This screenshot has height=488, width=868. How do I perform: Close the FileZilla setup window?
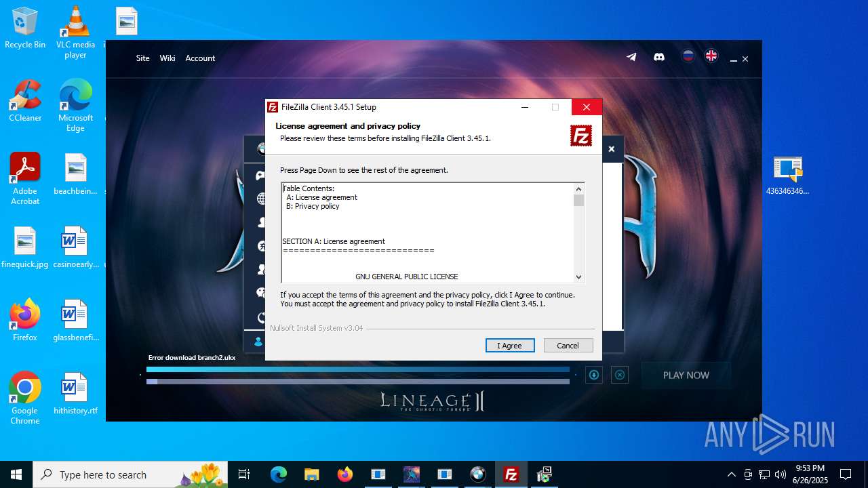pos(587,107)
